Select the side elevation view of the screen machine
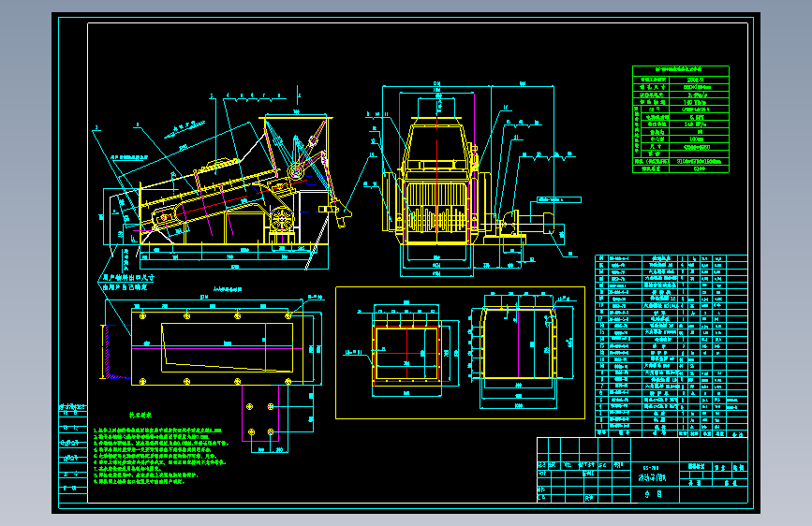812x526 pixels. click(223, 182)
